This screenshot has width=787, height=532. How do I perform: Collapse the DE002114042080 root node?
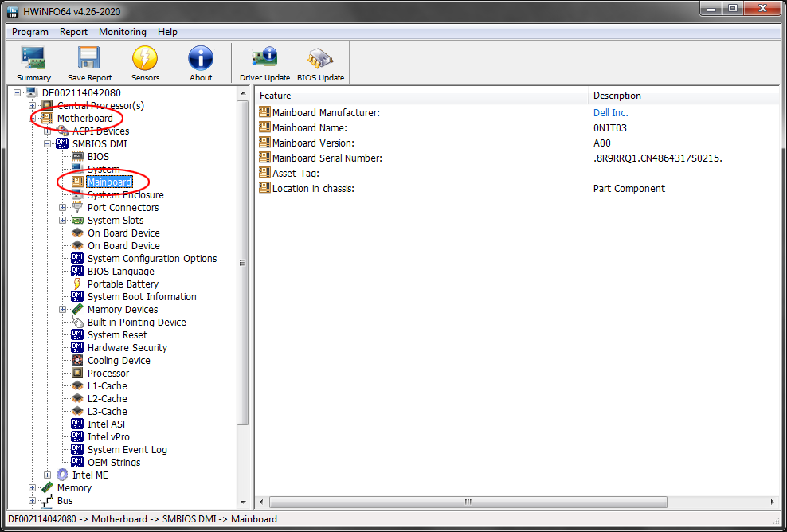tap(18, 93)
